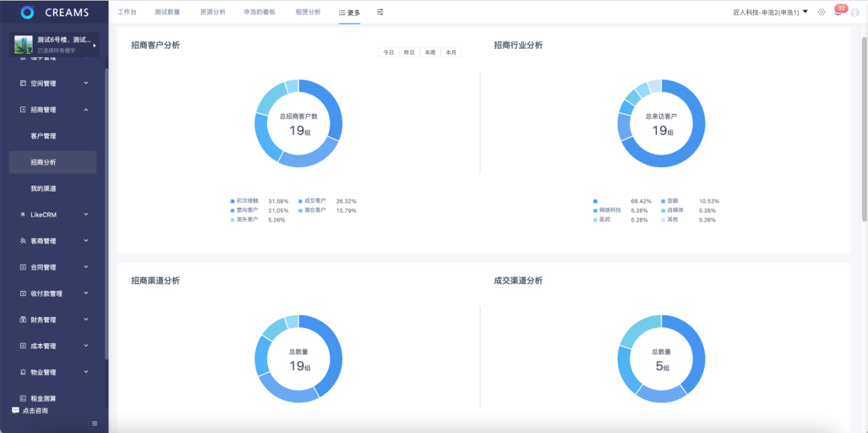Open 我的渠道 in the sidebar
The height and width of the screenshot is (433, 868).
(43, 189)
